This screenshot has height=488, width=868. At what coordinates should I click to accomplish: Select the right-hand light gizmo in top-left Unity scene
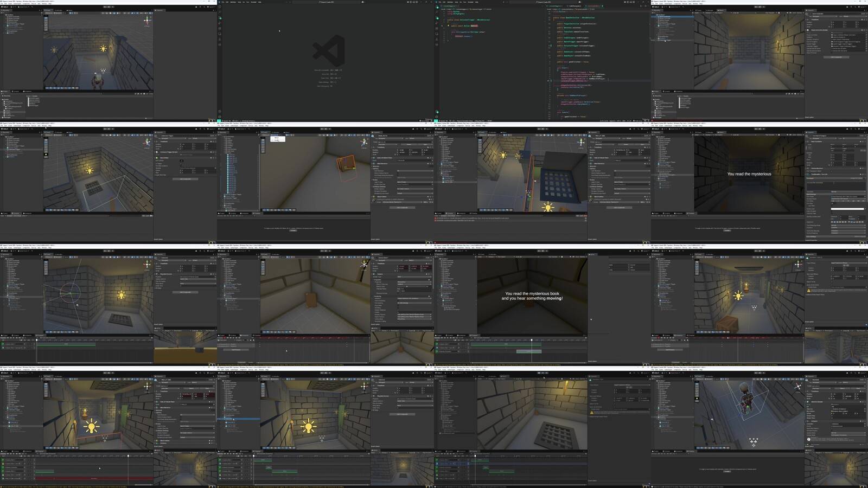tap(104, 49)
